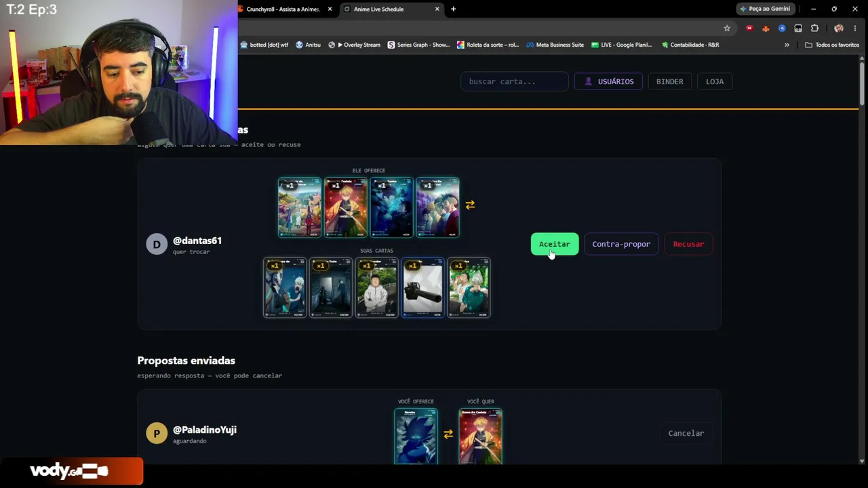Open the Meta Business Suite bookmark
Screen dimensions: 868x488
554,45
